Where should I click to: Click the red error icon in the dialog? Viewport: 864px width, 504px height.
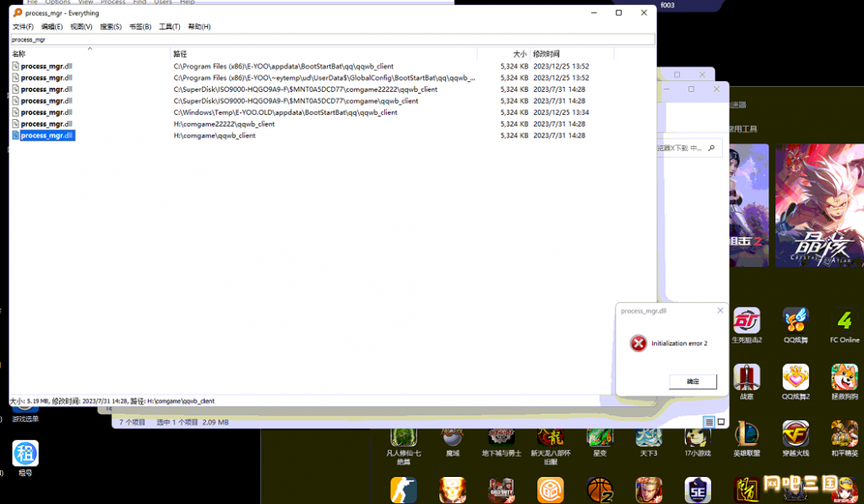coord(638,343)
